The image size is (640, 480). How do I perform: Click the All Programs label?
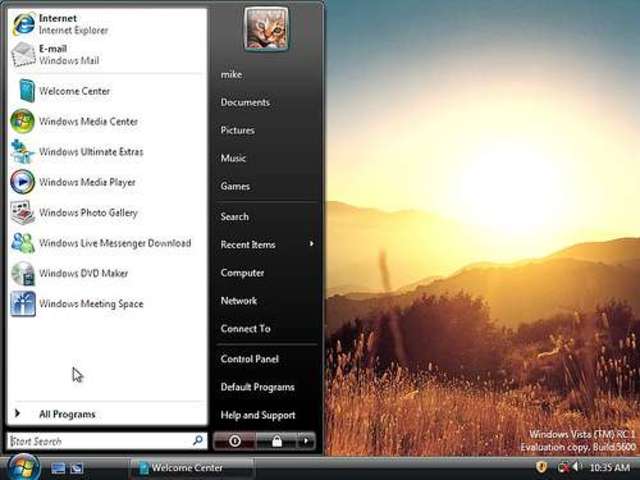[x=67, y=414]
